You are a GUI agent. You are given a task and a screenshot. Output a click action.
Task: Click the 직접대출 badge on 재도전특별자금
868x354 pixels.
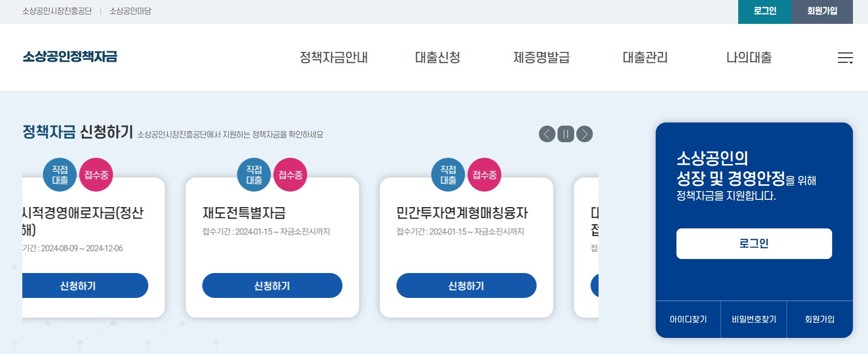[253, 174]
